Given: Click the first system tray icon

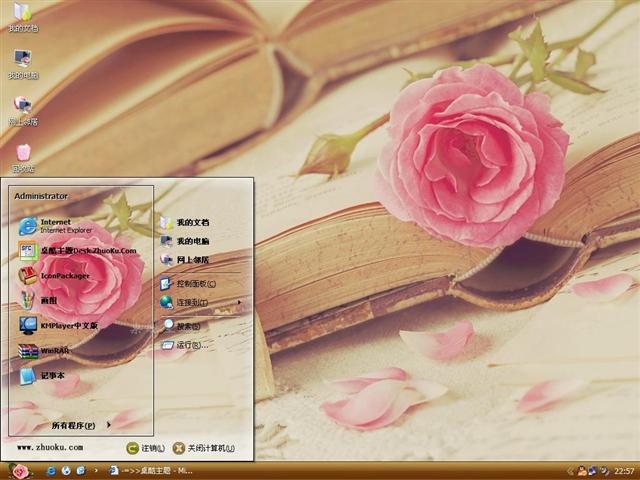Looking at the screenshot, I should [582, 471].
